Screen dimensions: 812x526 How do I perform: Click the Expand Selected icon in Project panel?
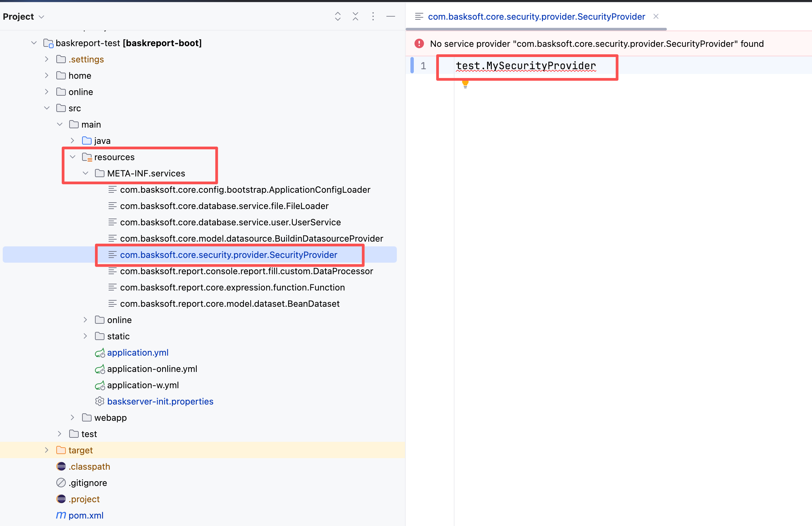pos(337,16)
